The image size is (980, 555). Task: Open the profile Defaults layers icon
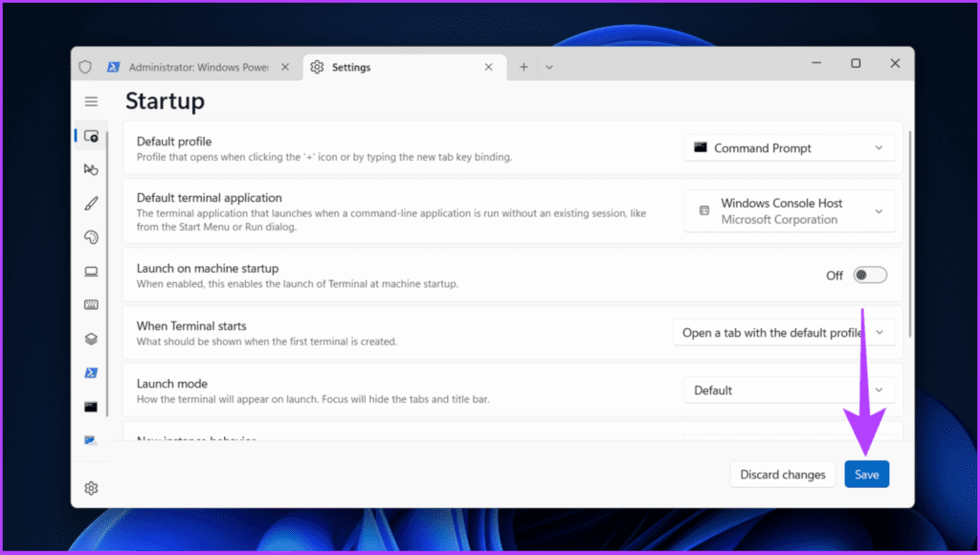[91, 339]
